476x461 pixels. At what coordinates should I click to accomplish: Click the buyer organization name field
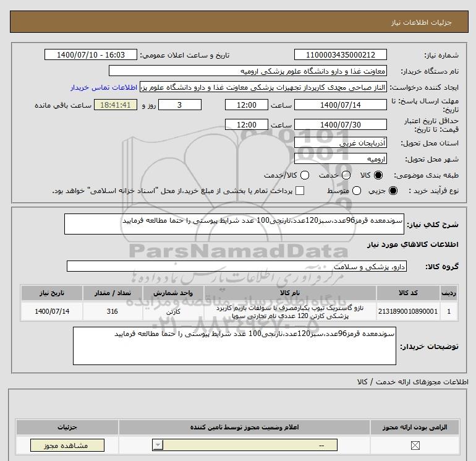coord(248,71)
